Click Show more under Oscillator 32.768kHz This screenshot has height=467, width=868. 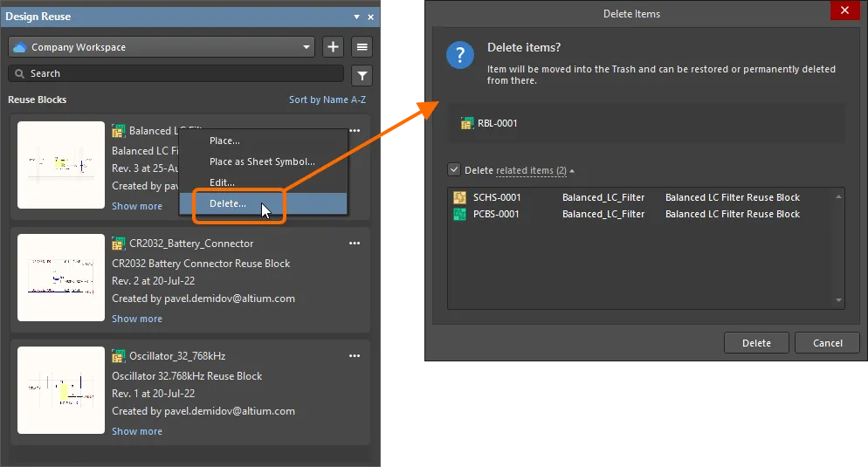(137, 431)
